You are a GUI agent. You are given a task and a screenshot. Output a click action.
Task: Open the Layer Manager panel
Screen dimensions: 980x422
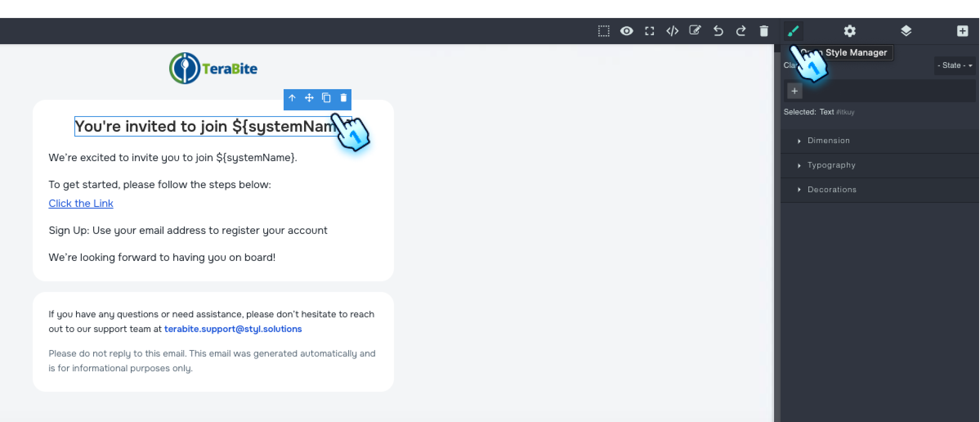coord(906,31)
